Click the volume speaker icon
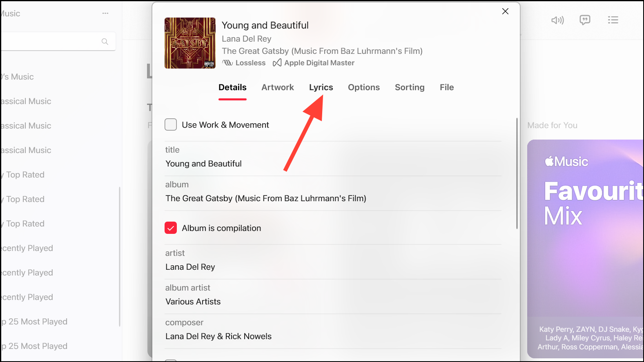The image size is (644, 362). pos(557,20)
